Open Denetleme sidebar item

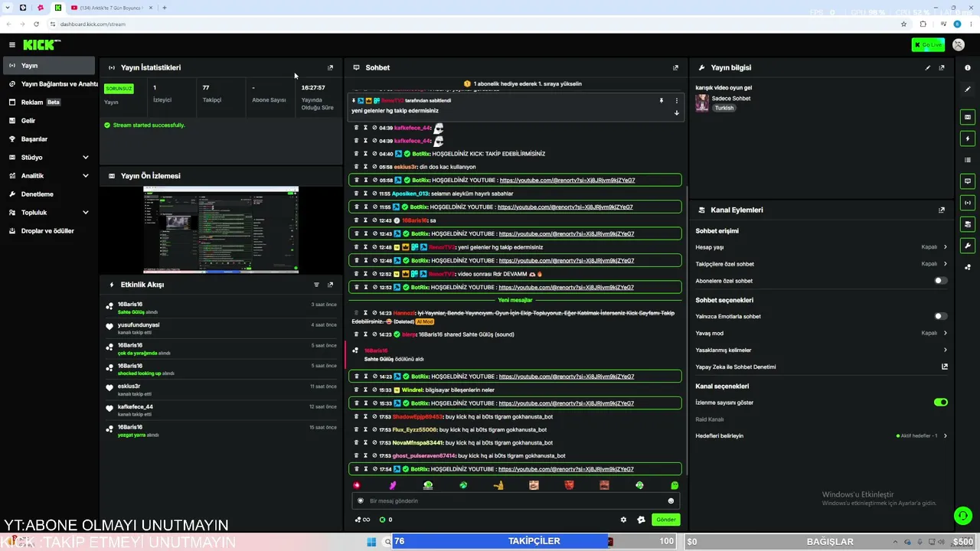coord(49,194)
